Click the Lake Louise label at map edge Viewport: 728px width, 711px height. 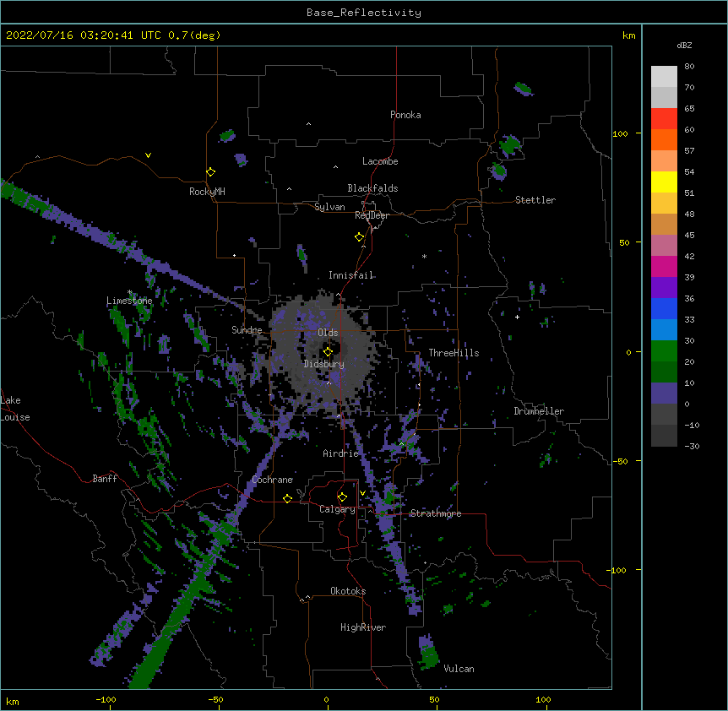pos(15,409)
